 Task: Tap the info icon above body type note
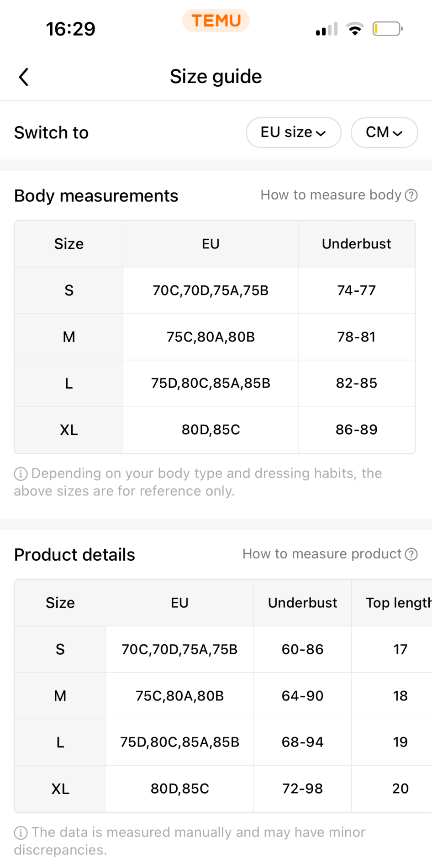point(21,474)
